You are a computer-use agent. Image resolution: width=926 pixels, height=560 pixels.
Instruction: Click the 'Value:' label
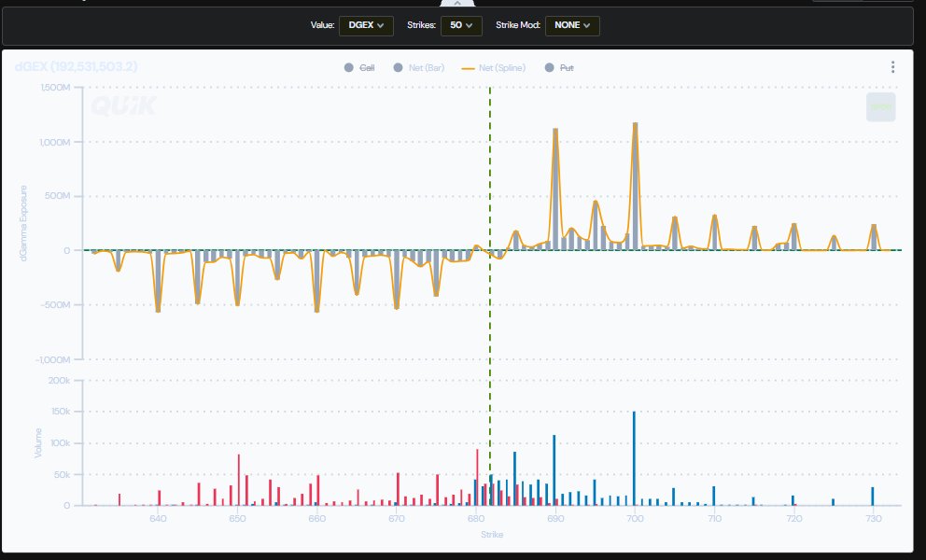point(322,25)
